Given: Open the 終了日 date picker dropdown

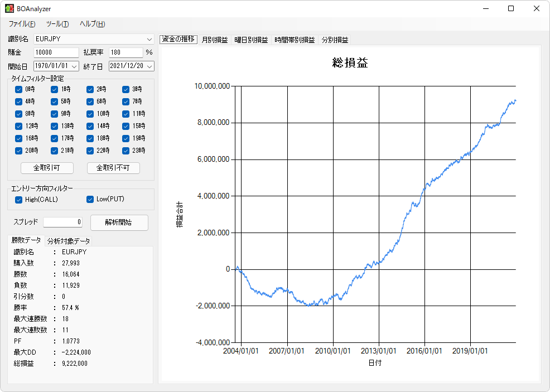Looking at the screenshot, I should pyautogui.click(x=150, y=66).
